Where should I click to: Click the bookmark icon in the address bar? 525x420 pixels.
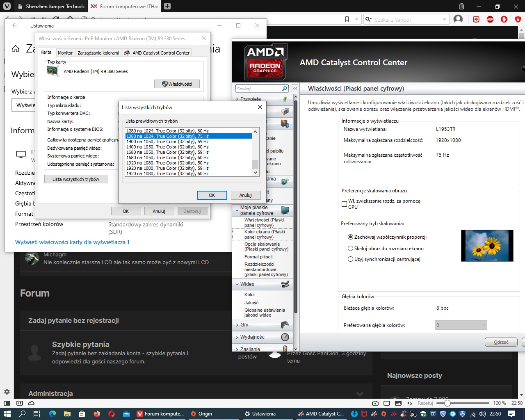(347, 19)
